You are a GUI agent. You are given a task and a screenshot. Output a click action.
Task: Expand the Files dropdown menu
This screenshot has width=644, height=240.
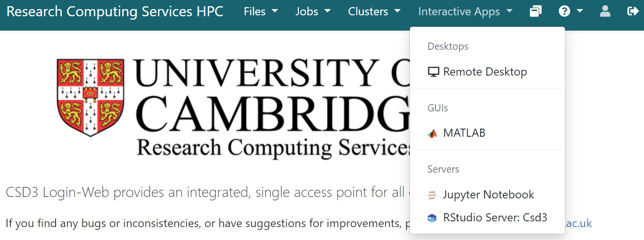tap(260, 11)
